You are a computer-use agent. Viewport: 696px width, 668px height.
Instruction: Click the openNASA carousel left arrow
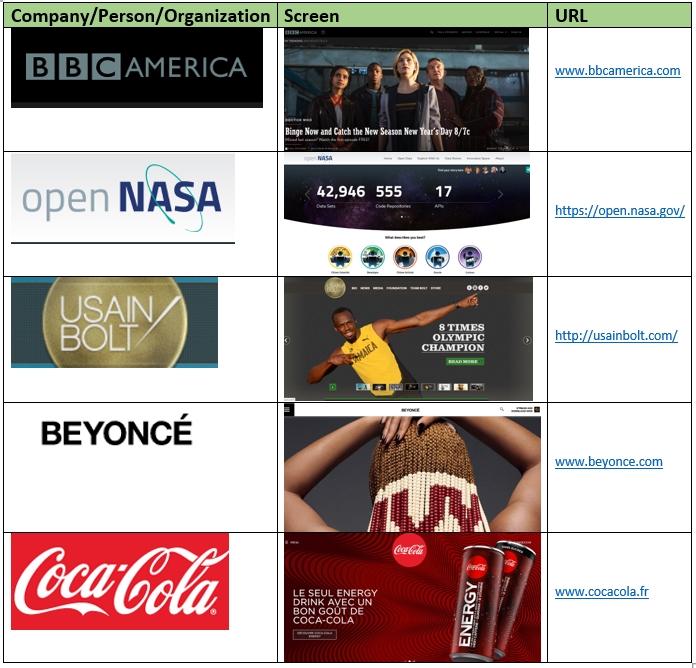coord(308,194)
